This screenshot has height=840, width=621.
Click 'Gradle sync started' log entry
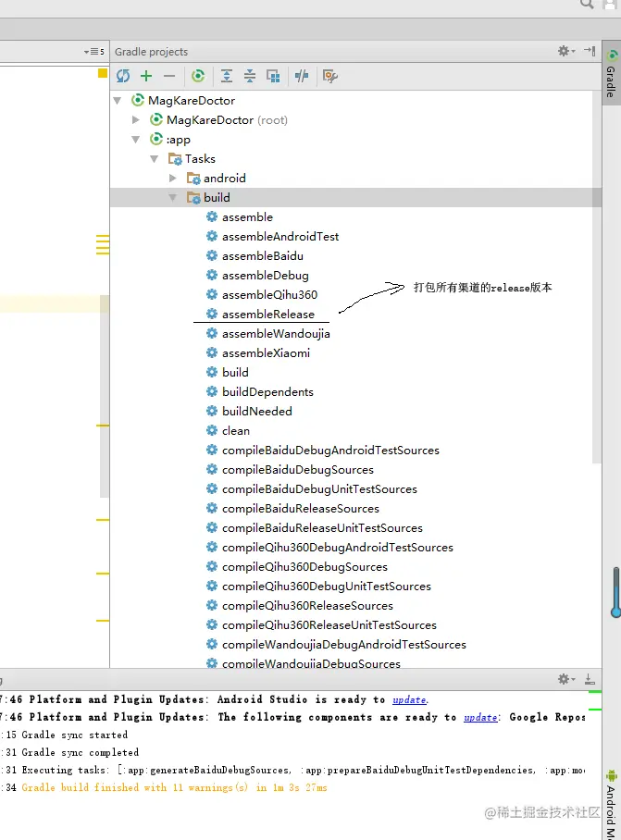74,735
